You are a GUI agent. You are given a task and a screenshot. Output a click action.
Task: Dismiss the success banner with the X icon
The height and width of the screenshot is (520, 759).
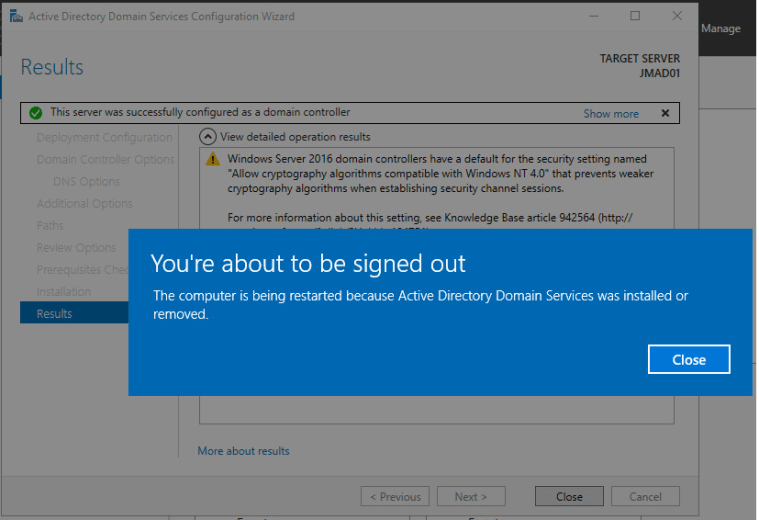665,113
